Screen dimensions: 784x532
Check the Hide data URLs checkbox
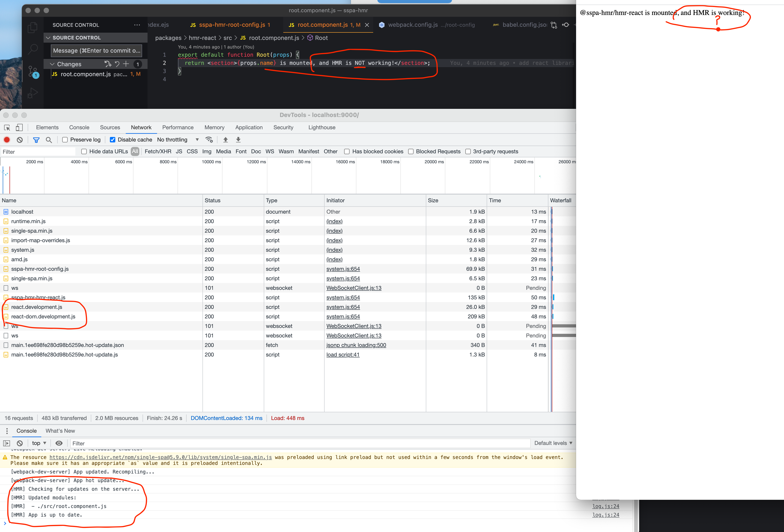(84, 151)
